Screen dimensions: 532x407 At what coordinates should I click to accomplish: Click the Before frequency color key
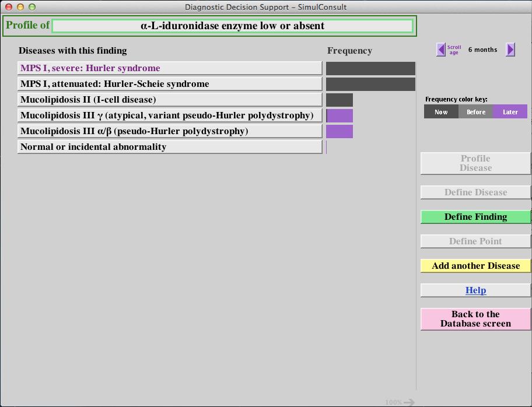point(475,112)
